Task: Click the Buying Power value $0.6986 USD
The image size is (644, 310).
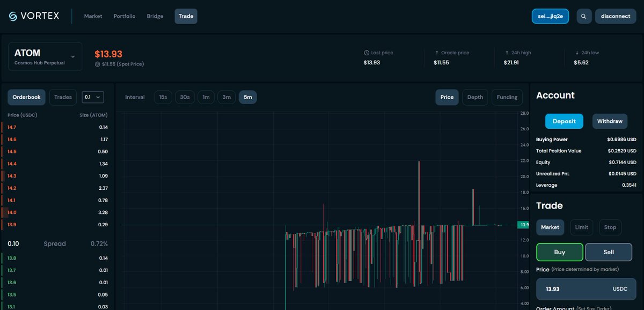Action: click(621, 139)
